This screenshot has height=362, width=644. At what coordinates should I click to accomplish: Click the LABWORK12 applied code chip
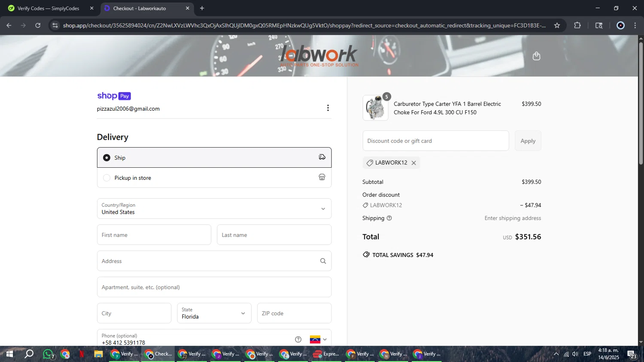tap(391, 163)
